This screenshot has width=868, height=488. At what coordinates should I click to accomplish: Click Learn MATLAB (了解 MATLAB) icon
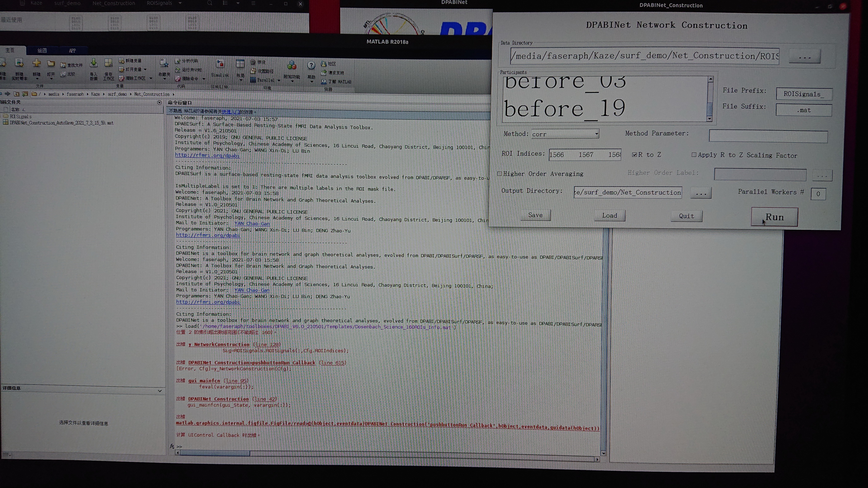click(324, 82)
